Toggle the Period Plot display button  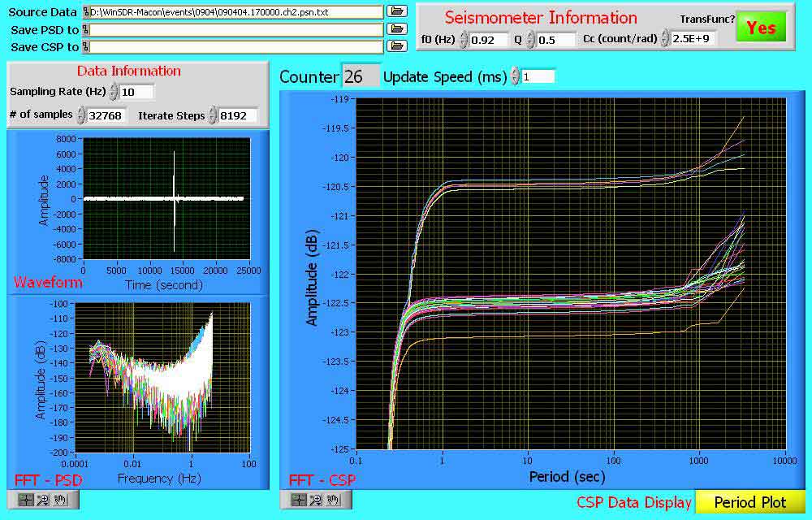(x=749, y=502)
